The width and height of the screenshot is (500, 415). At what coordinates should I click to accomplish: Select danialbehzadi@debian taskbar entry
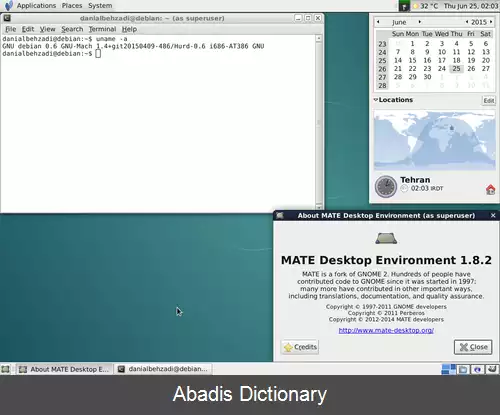tap(163, 369)
